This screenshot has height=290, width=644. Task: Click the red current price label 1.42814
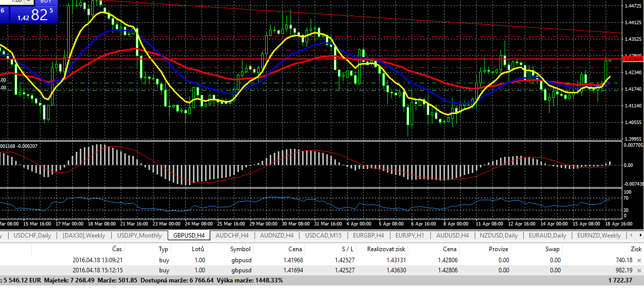coord(632,59)
